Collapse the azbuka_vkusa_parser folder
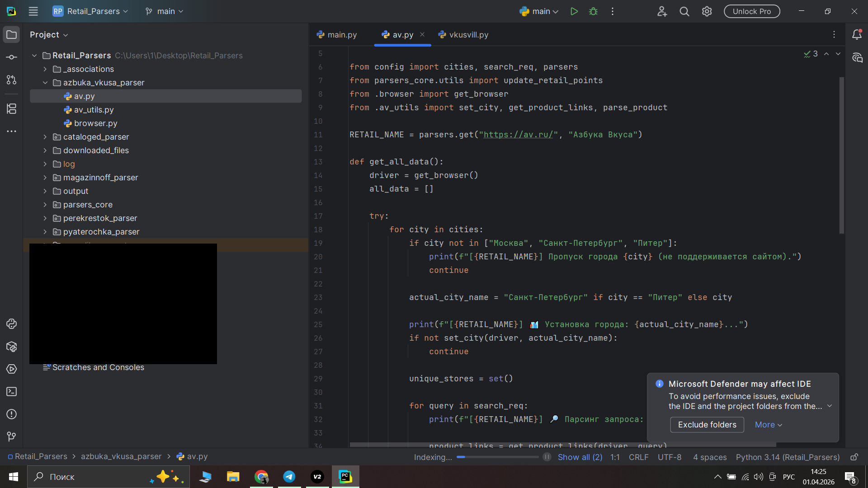868x488 pixels. click(45, 83)
